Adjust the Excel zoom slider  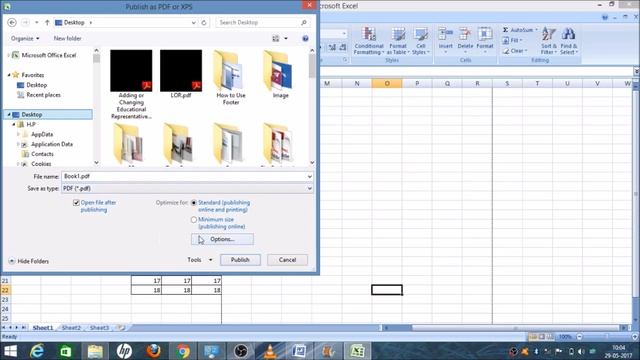click(x=607, y=337)
